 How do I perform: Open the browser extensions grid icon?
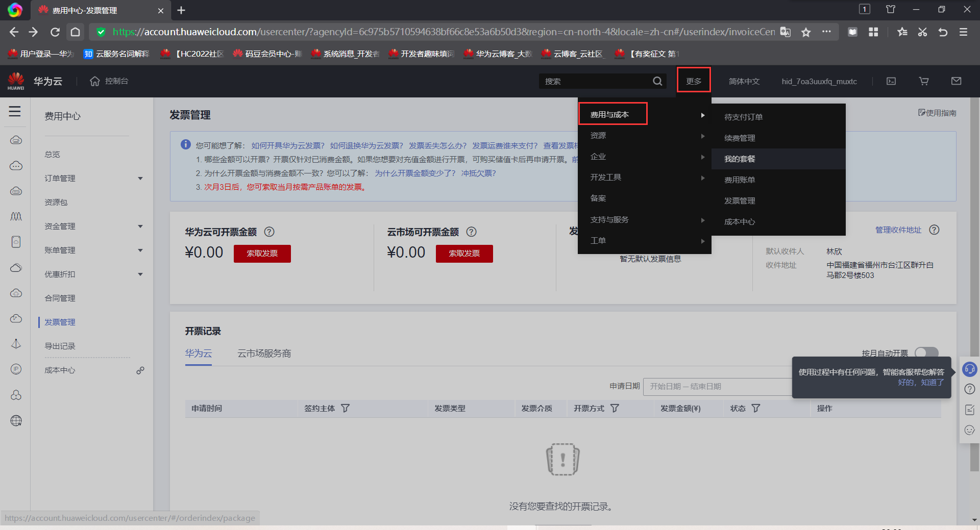pos(873,32)
